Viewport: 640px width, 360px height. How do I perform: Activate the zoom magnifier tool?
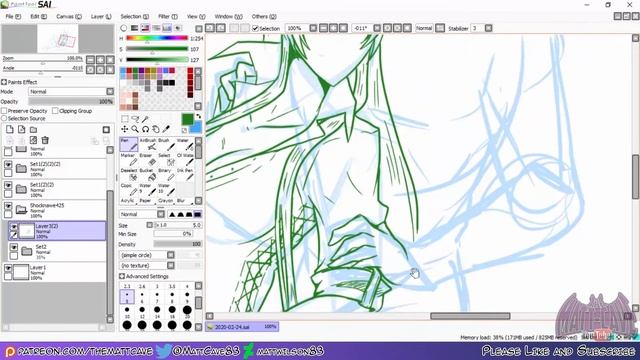135,129
